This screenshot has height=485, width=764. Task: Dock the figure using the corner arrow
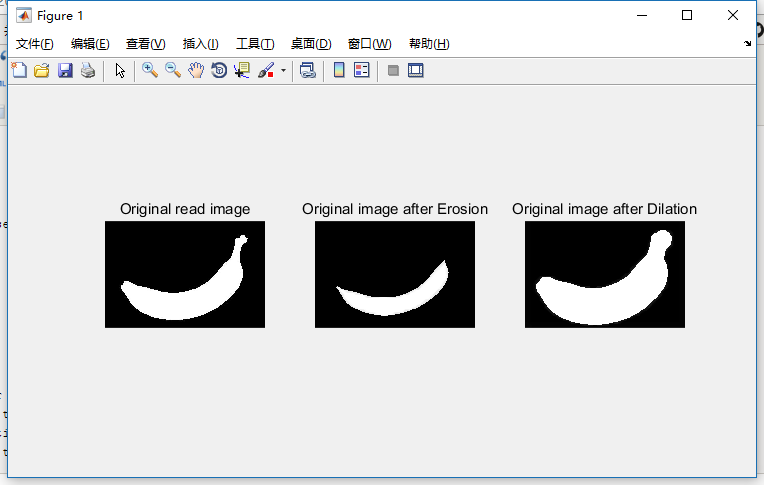(747, 44)
